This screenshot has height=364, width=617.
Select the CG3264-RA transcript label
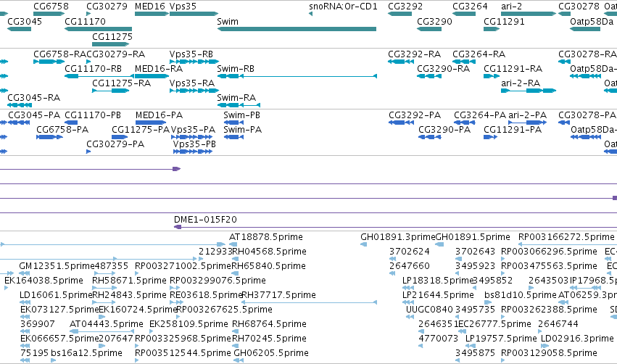tap(479, 54)
